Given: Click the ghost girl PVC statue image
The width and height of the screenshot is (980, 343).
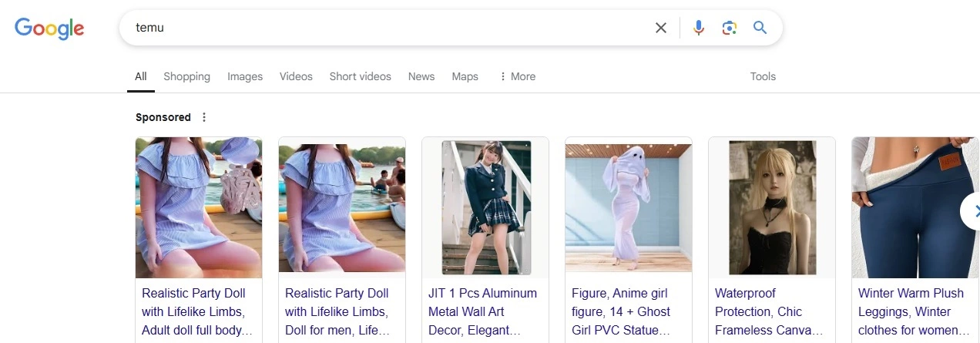Looking at the screenshot, I should point(629,207).
